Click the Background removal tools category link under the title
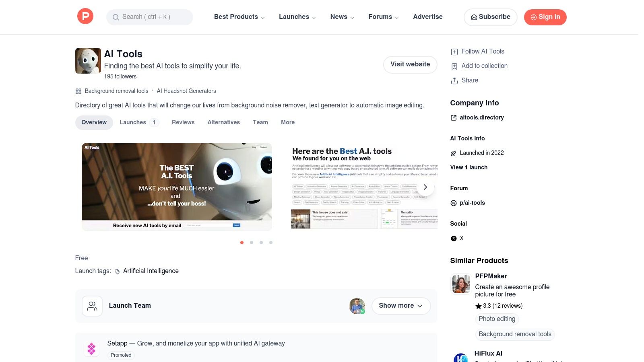 [x=116, y=91]
